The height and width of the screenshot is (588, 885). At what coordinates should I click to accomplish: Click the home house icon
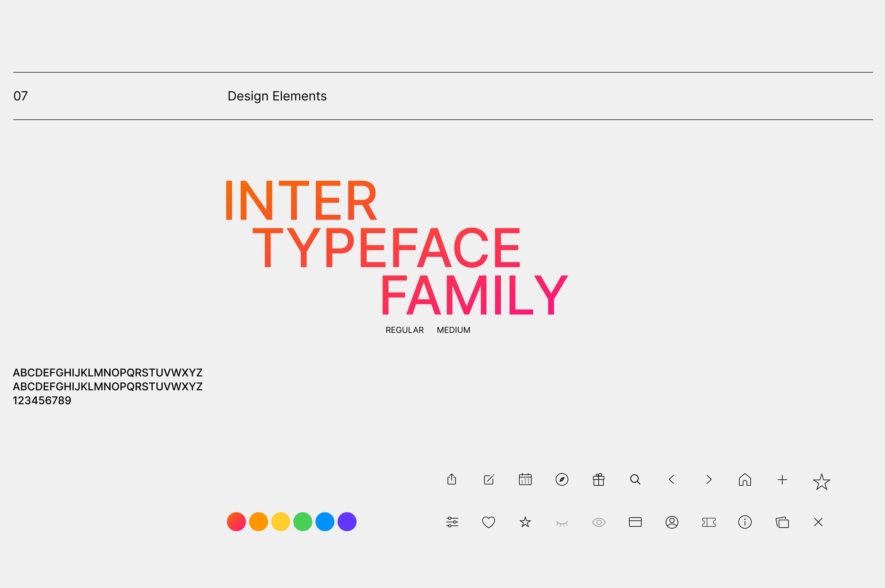[x=745, y=479]
